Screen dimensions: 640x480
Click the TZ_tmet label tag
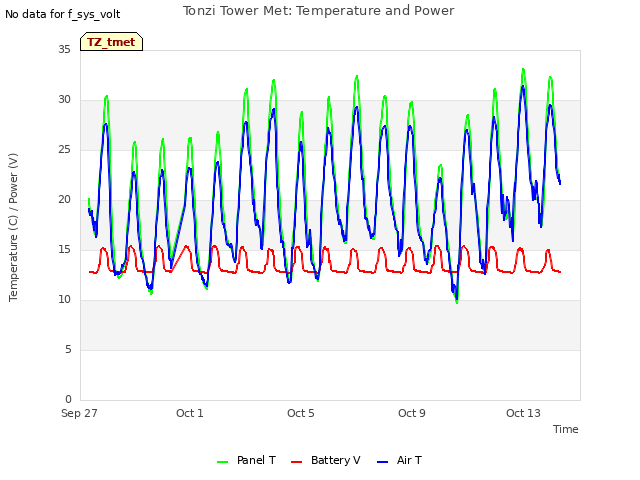111,42
